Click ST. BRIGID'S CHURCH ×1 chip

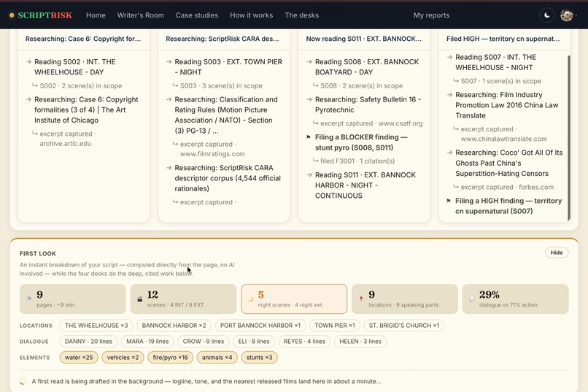404,326
